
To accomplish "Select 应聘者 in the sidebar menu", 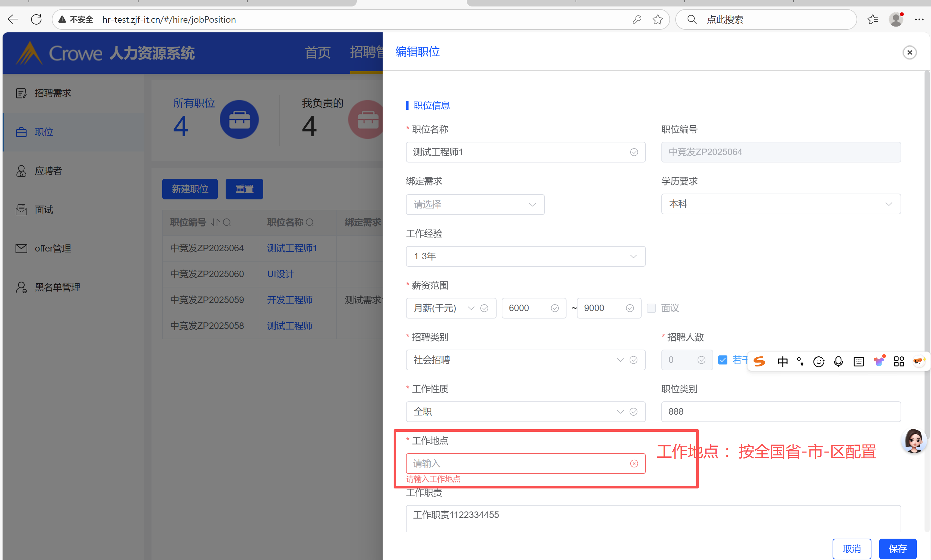I will [x=48, y=171].
